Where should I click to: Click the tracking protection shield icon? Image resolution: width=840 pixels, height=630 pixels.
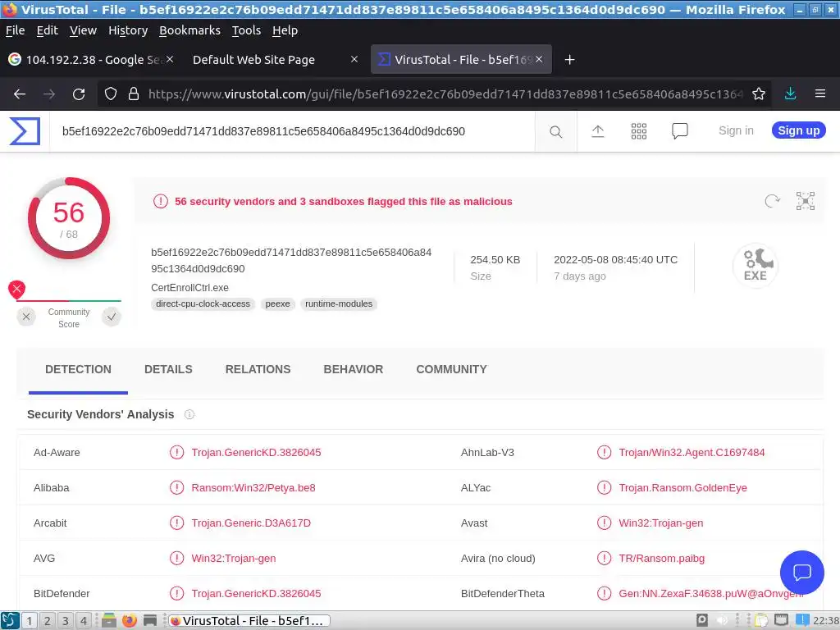click(x=111, y=94)
